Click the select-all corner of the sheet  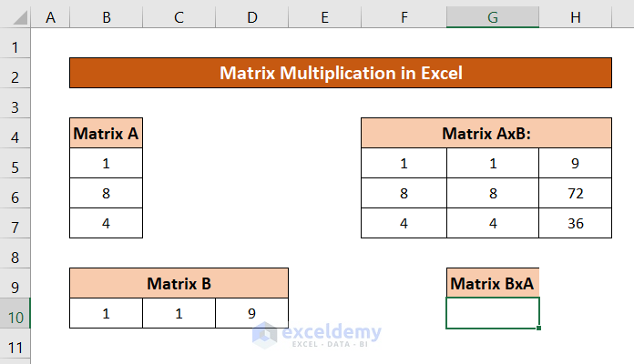coord(15,15)
